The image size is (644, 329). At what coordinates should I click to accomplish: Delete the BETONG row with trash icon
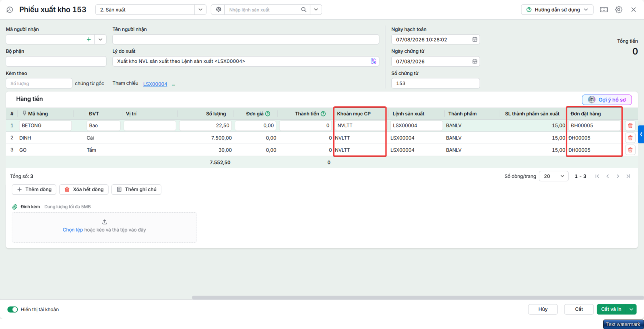point(630,125)
